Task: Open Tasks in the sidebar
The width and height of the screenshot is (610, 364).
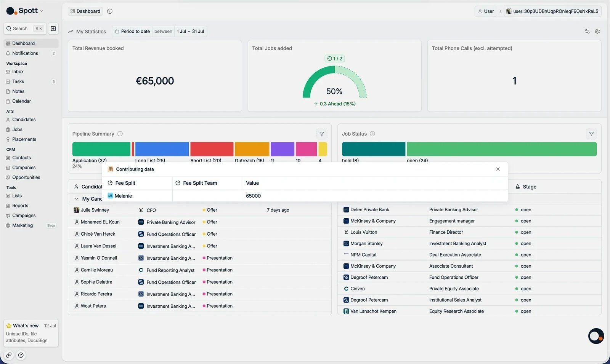Action: point(31,81)
